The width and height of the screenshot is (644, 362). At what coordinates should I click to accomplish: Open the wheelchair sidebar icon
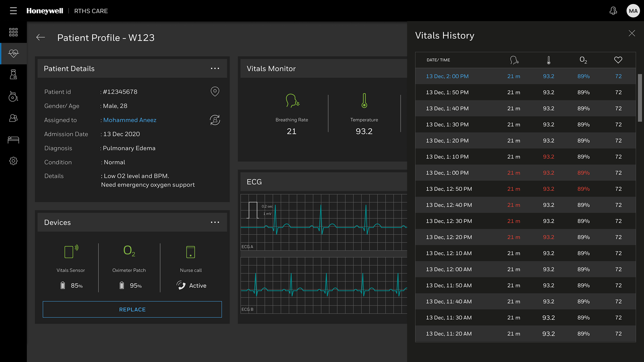[x=13, y=97]
